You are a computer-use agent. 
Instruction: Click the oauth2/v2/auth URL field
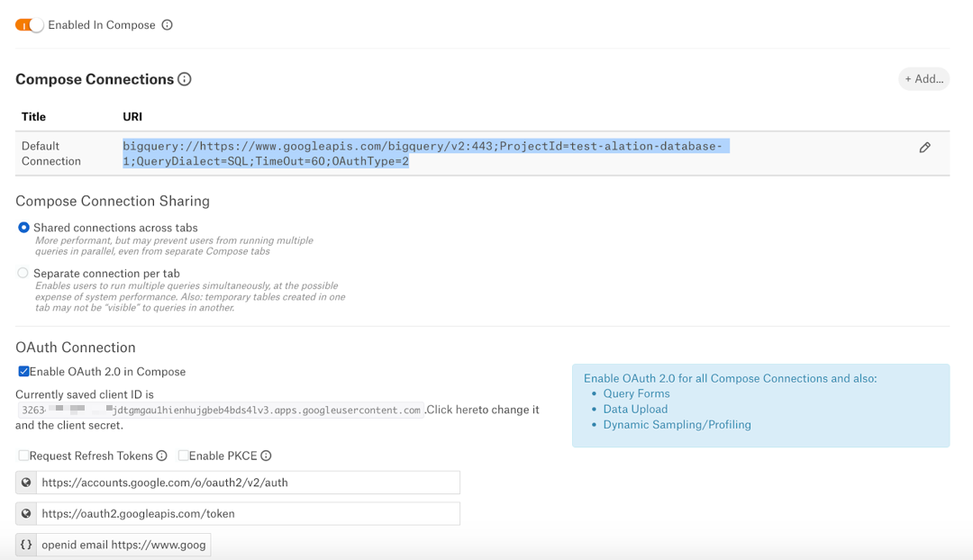(249, 483)
